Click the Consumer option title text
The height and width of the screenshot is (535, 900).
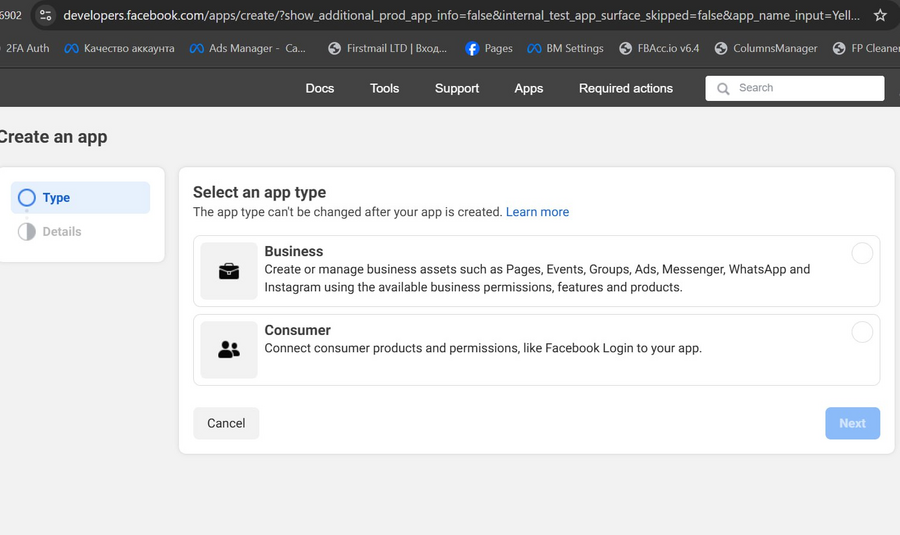[x=297, y=330]
